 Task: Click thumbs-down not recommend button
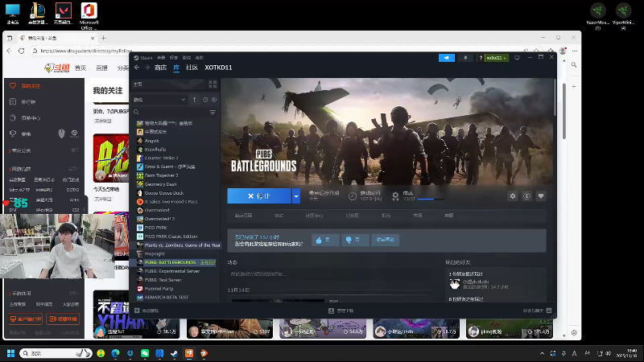pyautogui.click(x=355, y=240)
